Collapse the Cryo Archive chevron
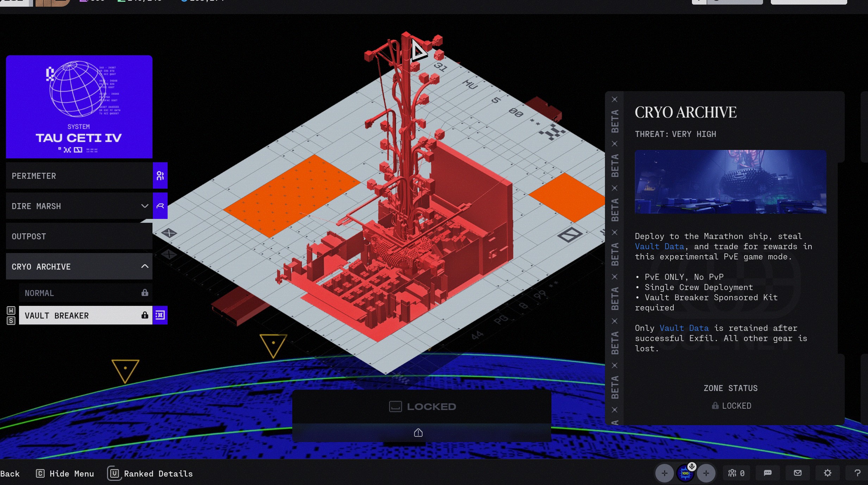This screenshot has width=868, height=485. [144, 266]
